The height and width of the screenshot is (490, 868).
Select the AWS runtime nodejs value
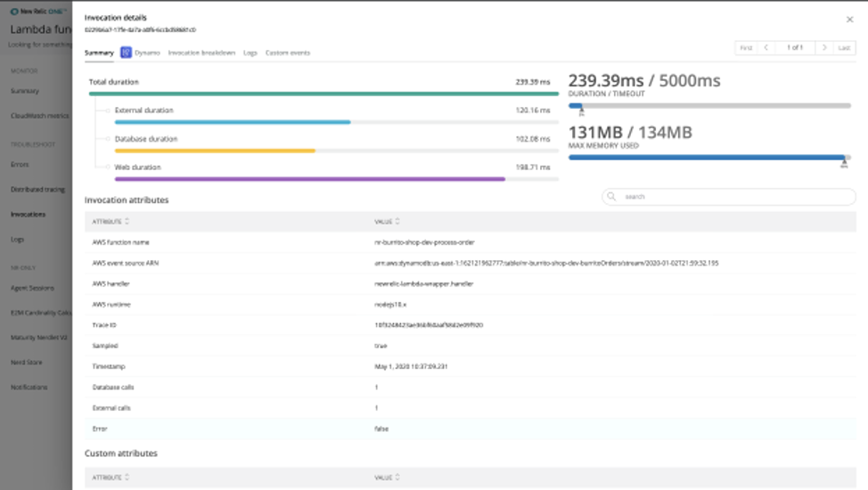(x=390, y=305)
